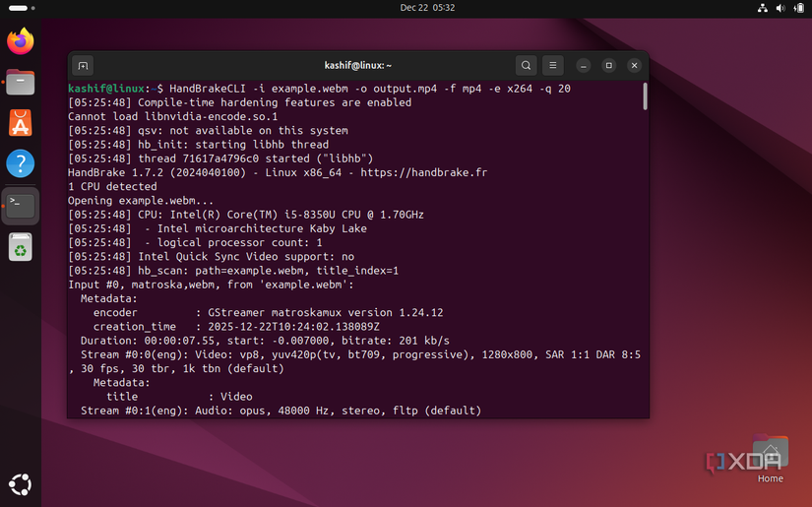The height and width of the screenshot is (507, 812).
Task: Click the 'GStreamer matroskamux version 1.24.12' value
Action: (325, 312)
